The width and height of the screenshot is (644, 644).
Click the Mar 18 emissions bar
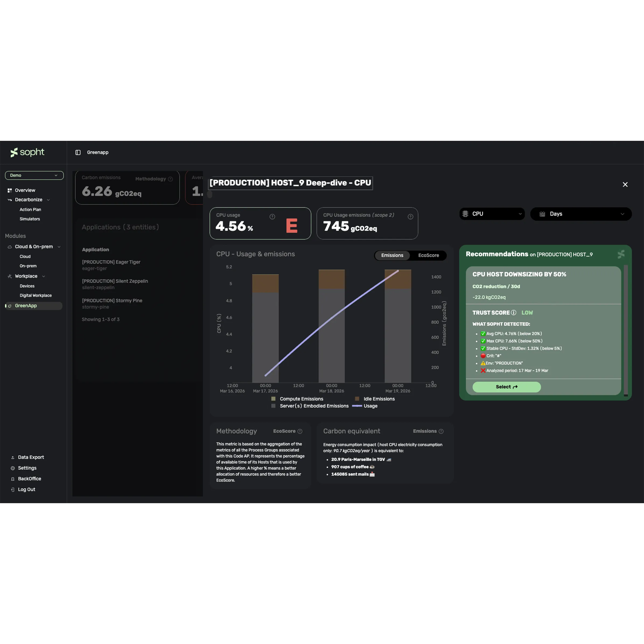point(332,326)
